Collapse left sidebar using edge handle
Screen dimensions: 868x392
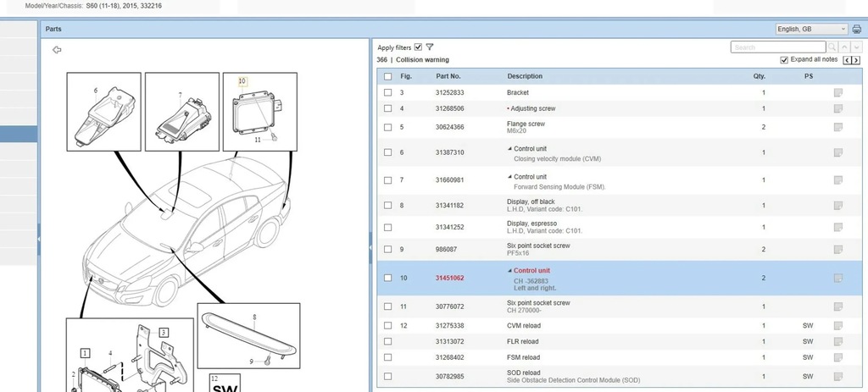pos(39,239)
